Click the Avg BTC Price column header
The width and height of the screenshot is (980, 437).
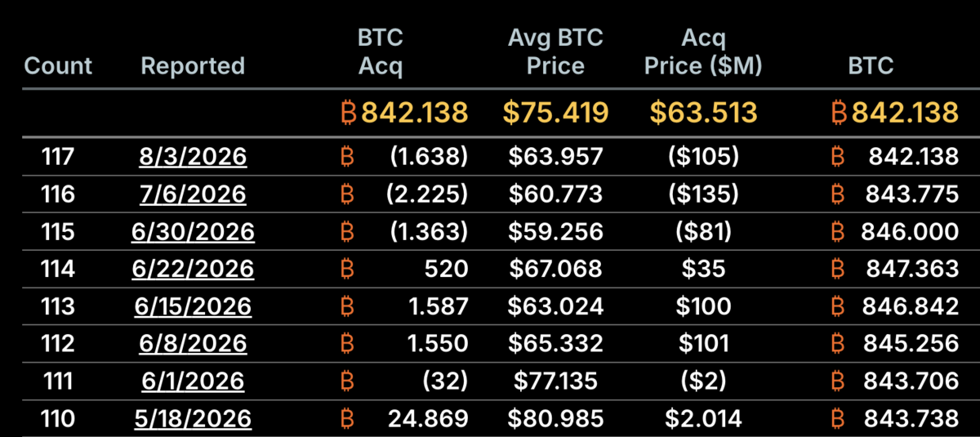(556, 52)
